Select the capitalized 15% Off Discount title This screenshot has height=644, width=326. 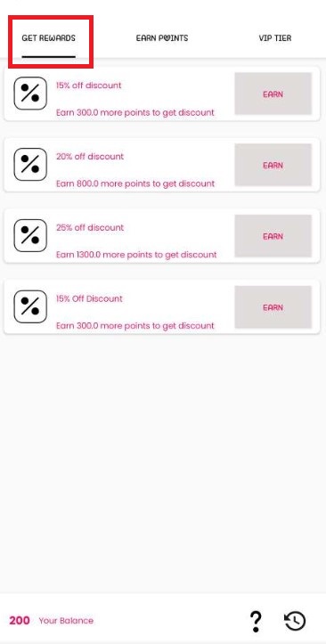click(89, 298)
